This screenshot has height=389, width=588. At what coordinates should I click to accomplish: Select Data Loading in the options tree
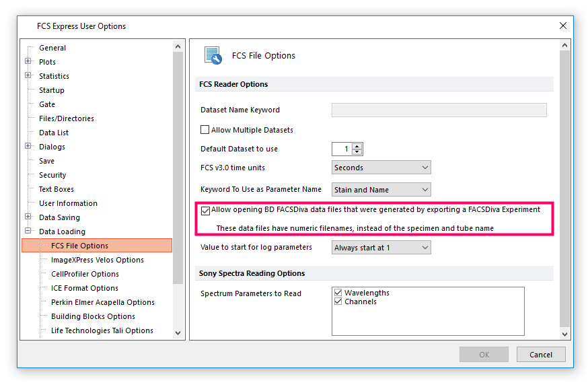coord(62,232)
